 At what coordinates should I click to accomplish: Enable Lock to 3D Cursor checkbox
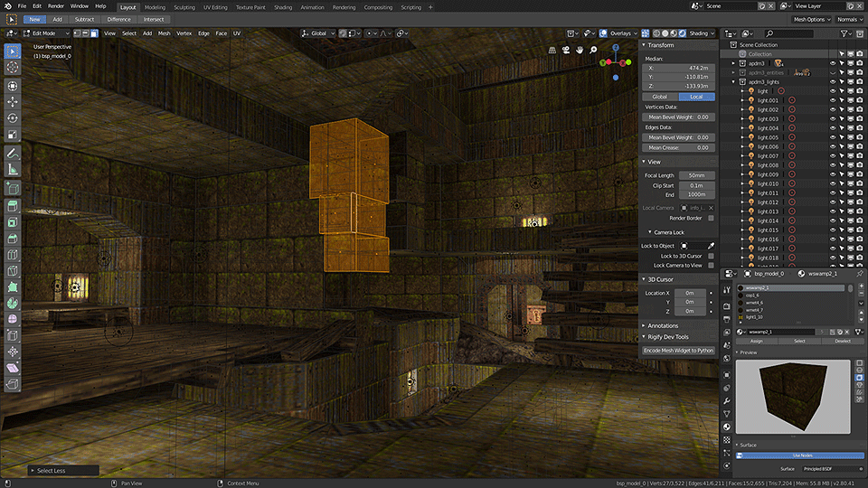(x=711, y=256)
